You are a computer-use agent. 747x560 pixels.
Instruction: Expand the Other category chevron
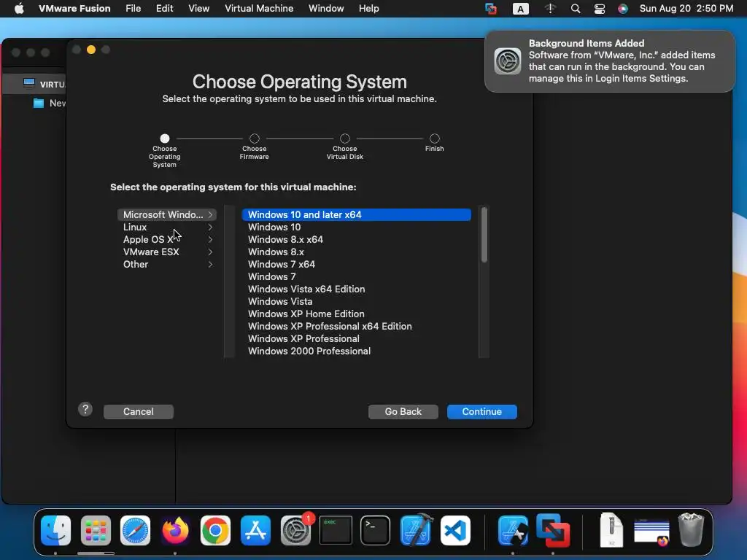(210, 264)
